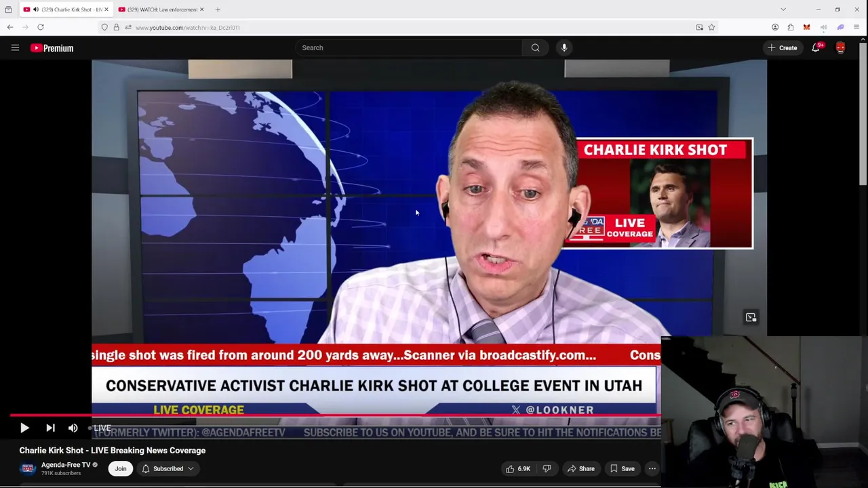The height and width of the screenshot is (488, 868).
Task: Open the browser application menu
Action: click(x=856, y=27)
